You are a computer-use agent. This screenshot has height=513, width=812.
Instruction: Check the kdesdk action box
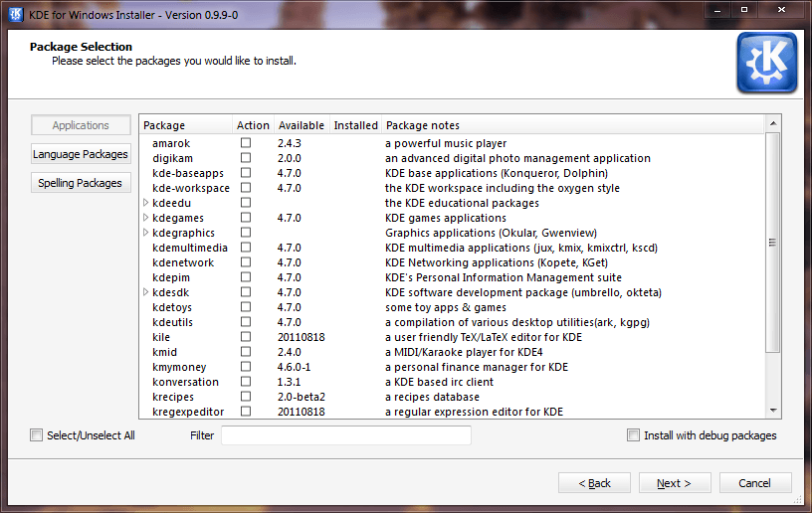click(246, 292)
